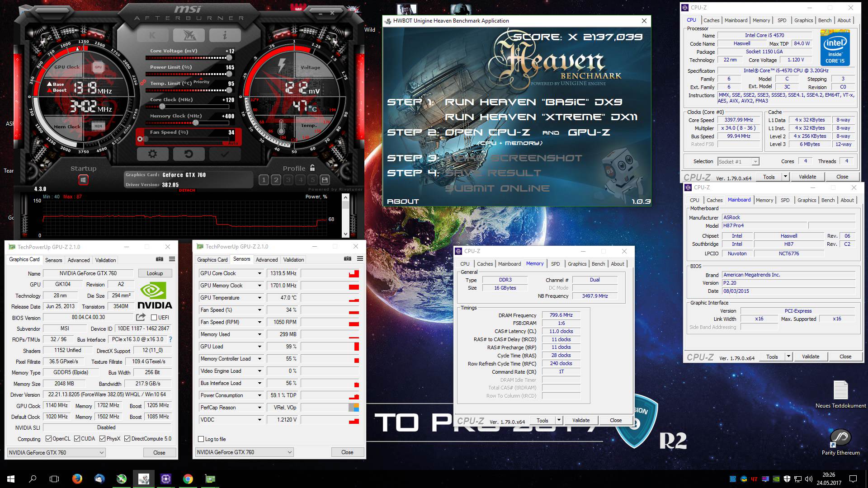Open Chrome from the taskbar

[188, 479]
